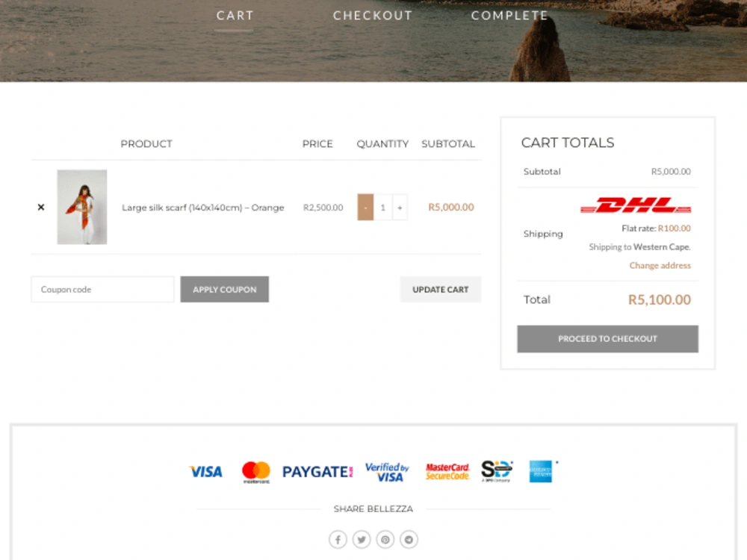Click the Update Cart button
The image size is (747, 560).
pyautogui.click(x=441, y=289)
